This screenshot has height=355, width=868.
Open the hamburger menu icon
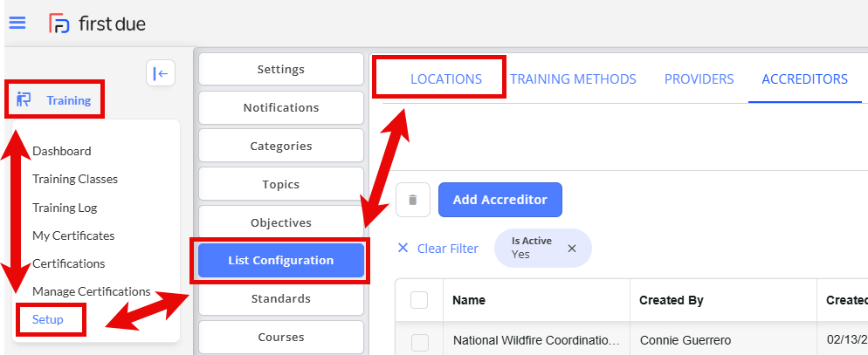[x=17, y=24]
